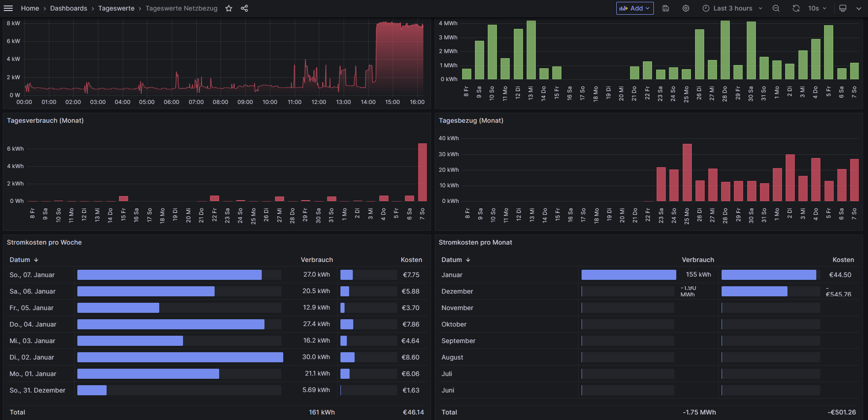Click weekly total cost €46.14
The image size is (868, 420).
[x=413, y=412]
